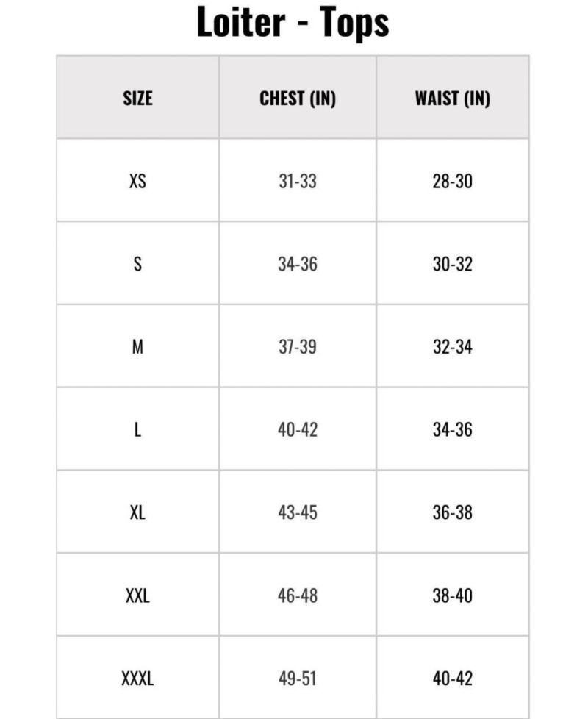Select waist measurement 36-38
The image size is (588, 719).
[452, 512]
